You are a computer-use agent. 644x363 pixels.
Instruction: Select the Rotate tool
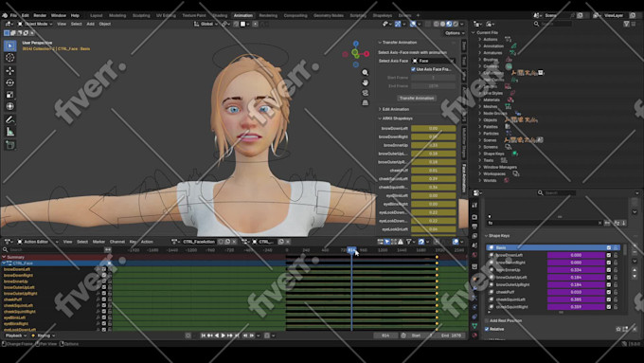[9, 82]
